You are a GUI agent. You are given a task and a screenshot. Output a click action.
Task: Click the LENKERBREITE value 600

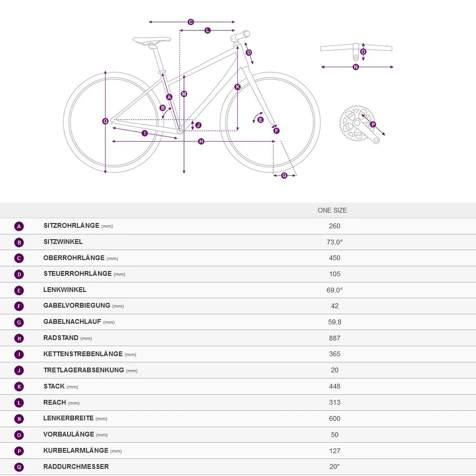pyautogui.click(x=335, y=419)
